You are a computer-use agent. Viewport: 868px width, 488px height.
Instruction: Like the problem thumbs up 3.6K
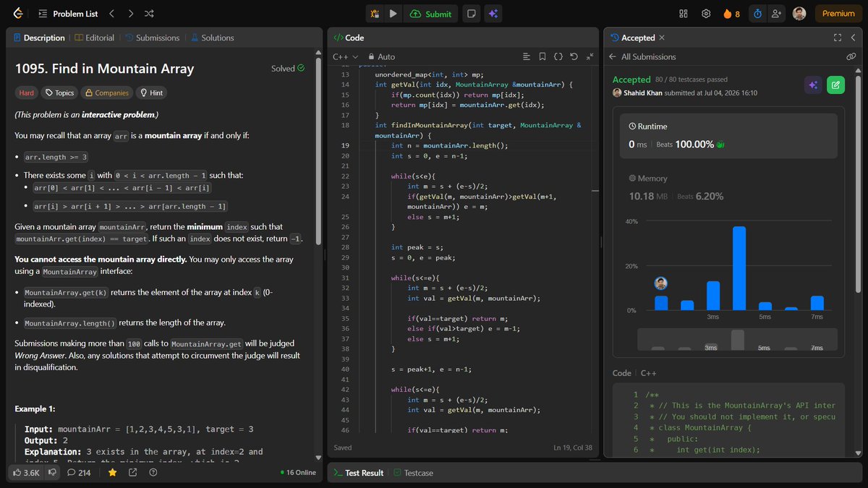pos(26,472)
